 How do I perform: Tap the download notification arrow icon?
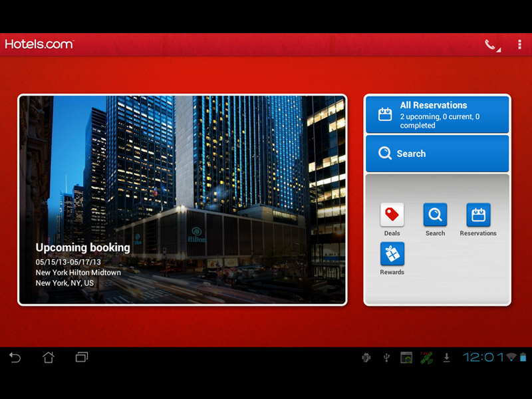[x=447, y=358]
